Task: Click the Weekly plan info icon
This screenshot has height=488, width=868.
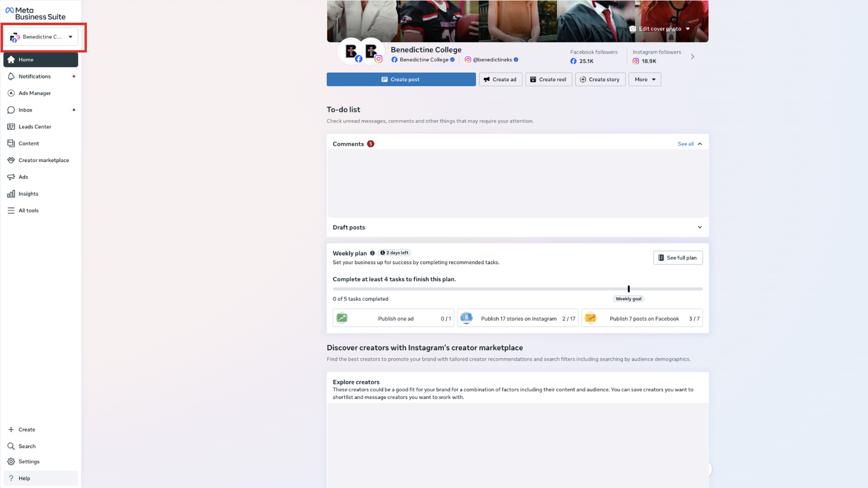Action: (373, 253)
